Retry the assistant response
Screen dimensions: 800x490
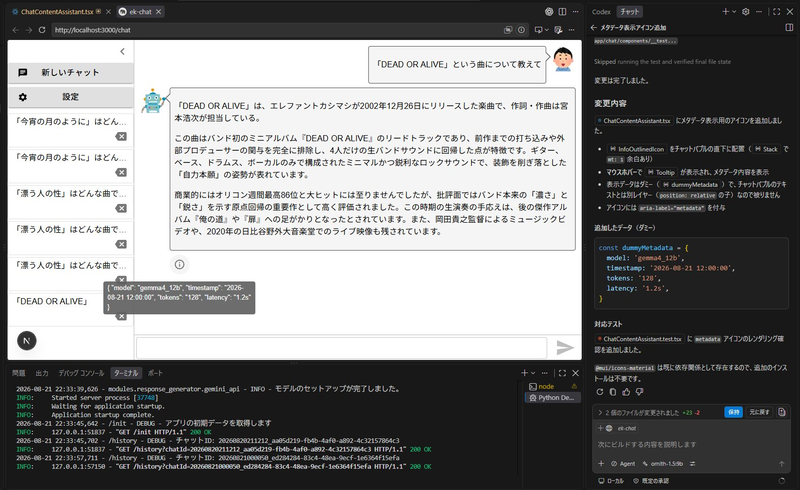[x=599, y=392]
